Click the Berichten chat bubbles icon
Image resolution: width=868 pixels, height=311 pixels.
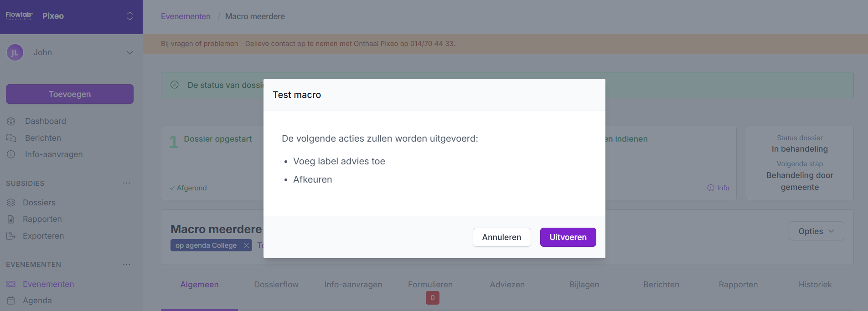pos(11,138)
